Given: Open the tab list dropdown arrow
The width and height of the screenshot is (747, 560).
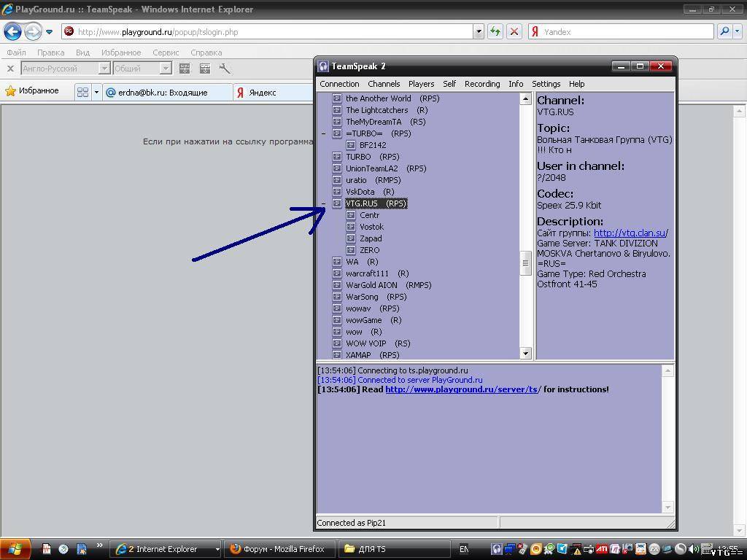Looking at the screenshot, I should click(96, 92).
